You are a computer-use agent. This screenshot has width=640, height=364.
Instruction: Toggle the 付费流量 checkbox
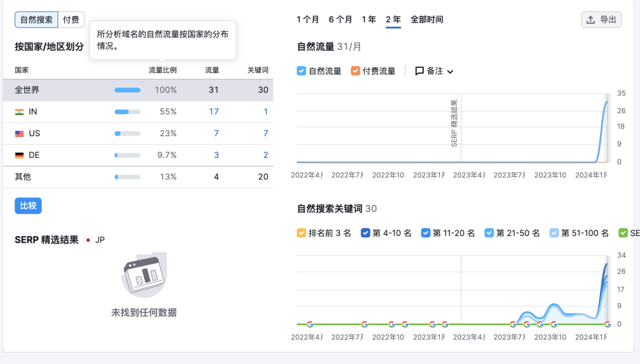356,71
